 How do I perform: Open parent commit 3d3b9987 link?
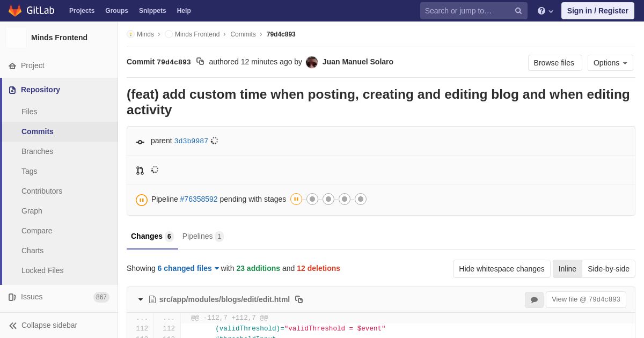[x=191, y=141]
